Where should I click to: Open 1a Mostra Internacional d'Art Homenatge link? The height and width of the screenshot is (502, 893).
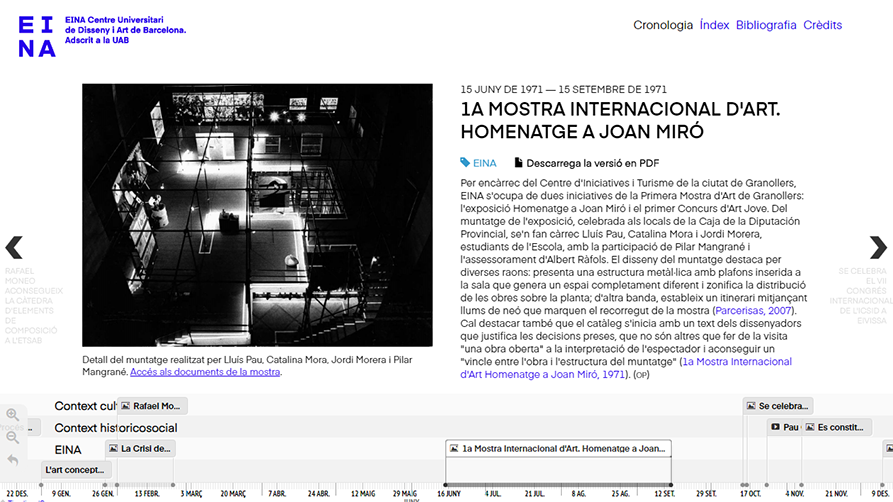click(x=626, y=368)
